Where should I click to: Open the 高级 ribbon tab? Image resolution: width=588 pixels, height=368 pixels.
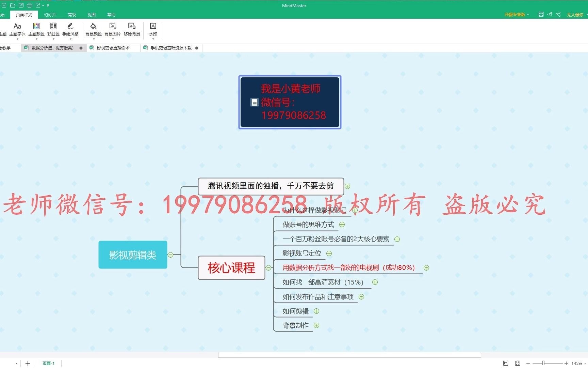click(72, 15)
